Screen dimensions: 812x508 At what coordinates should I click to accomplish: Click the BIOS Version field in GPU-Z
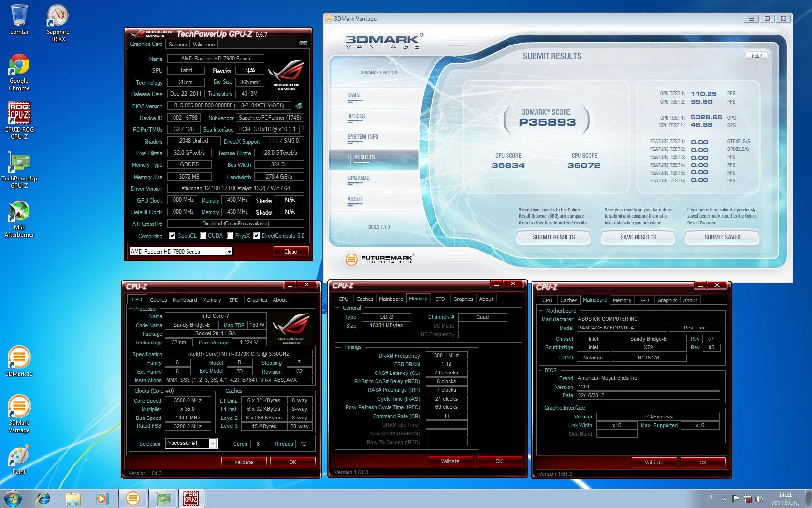pos(229,105)
